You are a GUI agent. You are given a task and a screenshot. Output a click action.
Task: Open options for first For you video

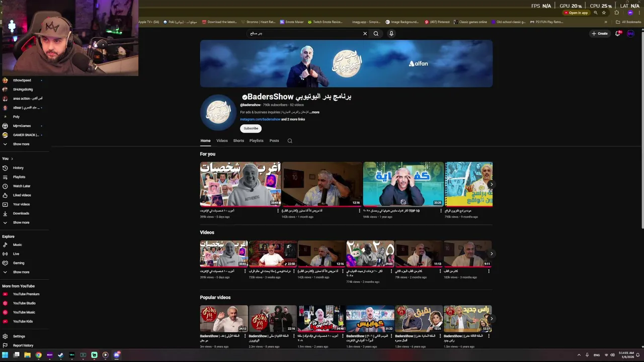(278, 211)
